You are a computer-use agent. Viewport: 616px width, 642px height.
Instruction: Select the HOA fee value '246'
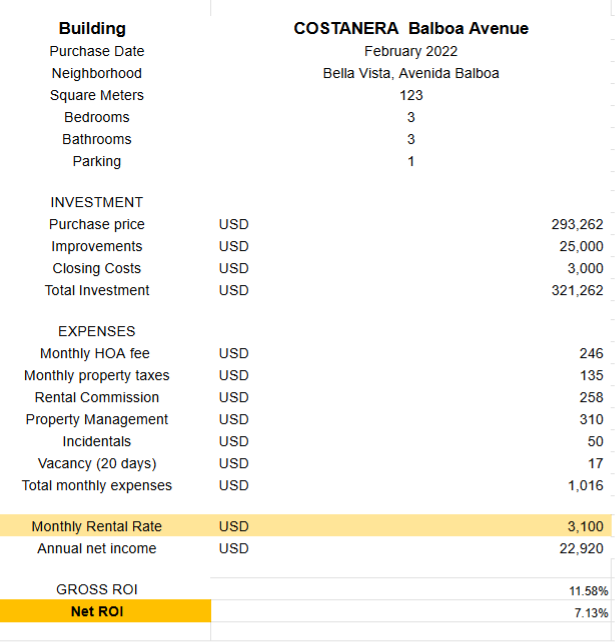591,353
